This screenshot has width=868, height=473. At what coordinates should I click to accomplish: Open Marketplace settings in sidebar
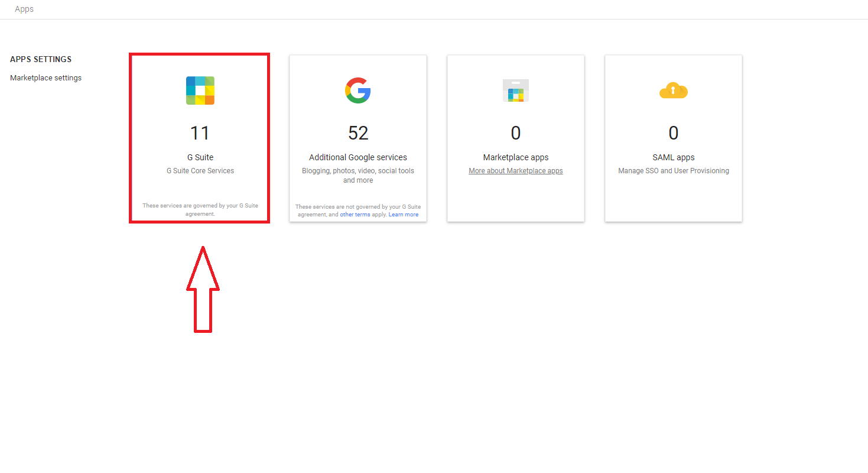[45, 78]
